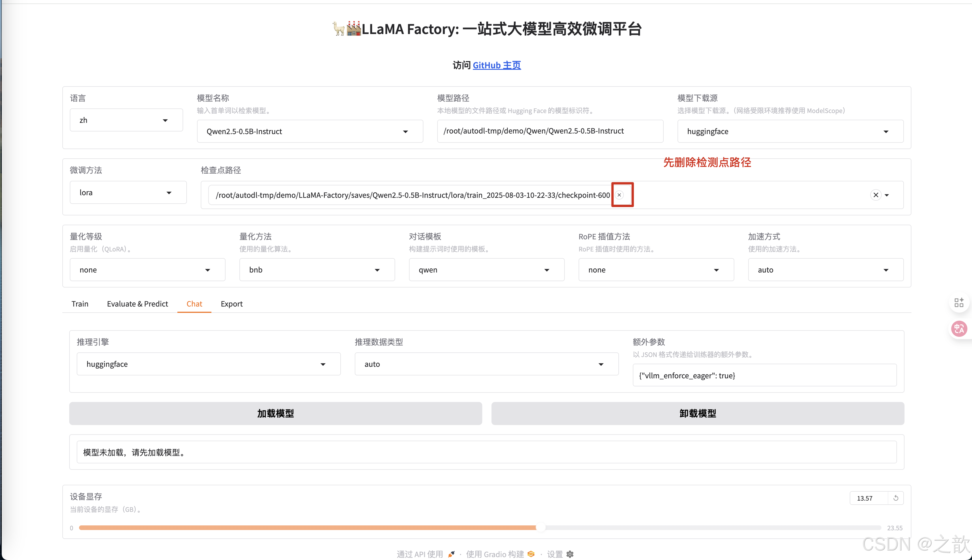This screenshot has height=560, width=972.
Task: Open the quantization level none dropdown
Action: (147, 270)
